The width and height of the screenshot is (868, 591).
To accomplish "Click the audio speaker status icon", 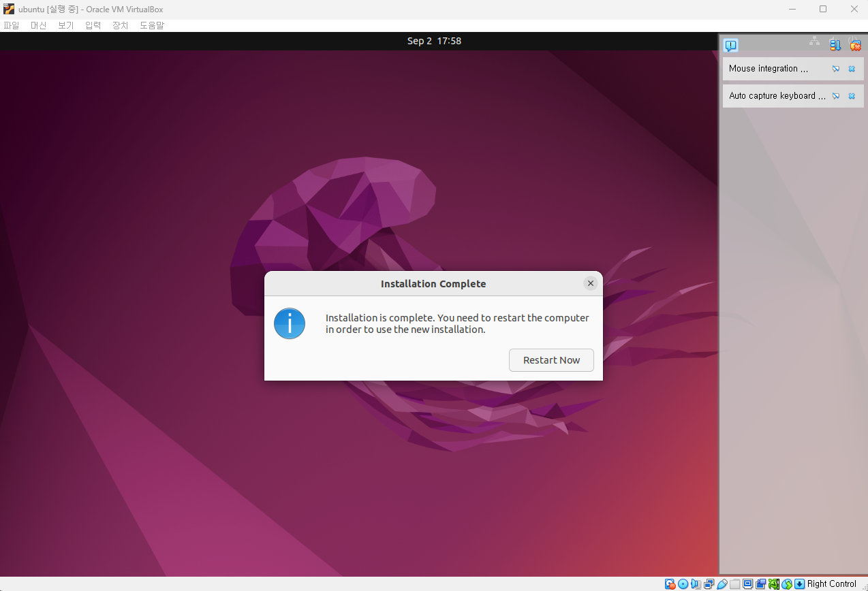I will tap(696, 584).
